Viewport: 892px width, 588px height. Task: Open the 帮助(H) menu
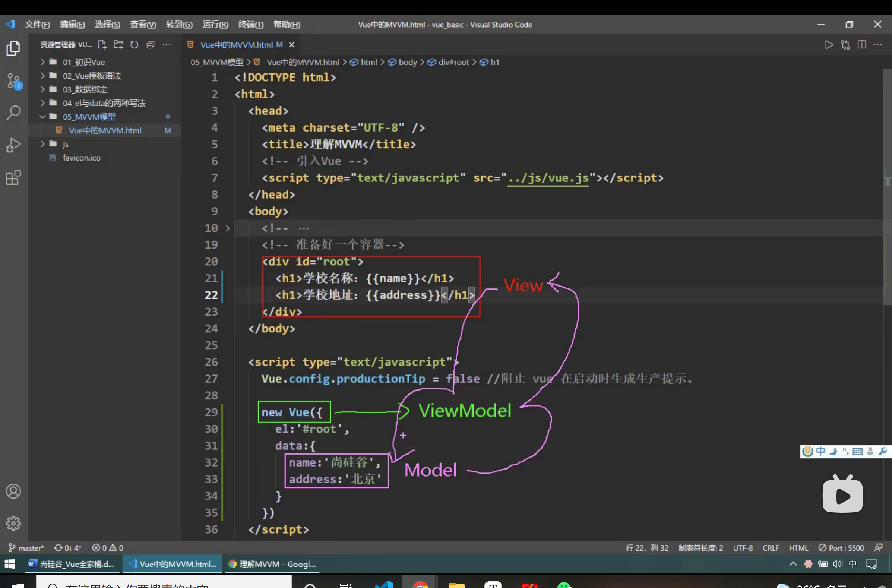pyautogui.click(x=287, y=24)
